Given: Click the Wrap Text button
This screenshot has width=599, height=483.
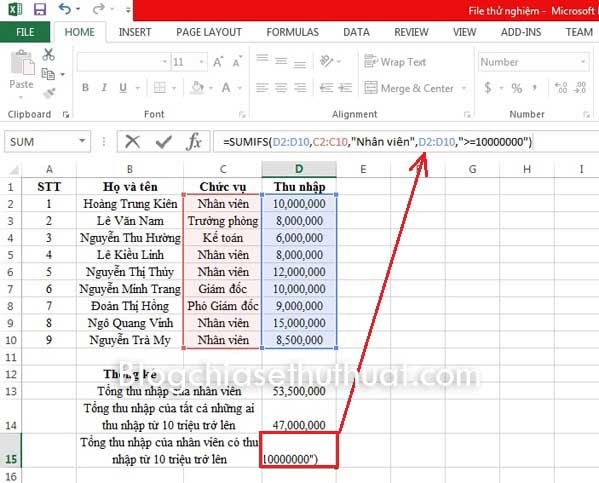Looking at the screenshot, I should pyautogui.click(x=395, y=62).
